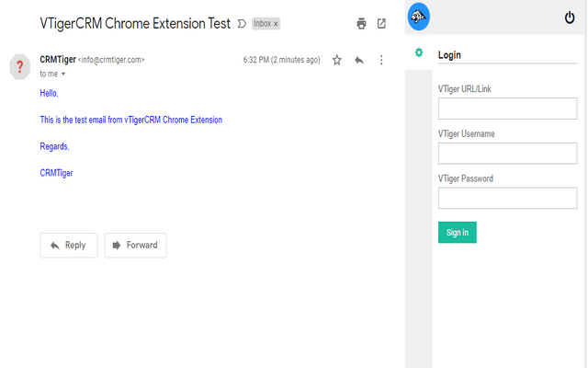Click the Reply button below email
The height and width of the screenshot is (368, 588).
click(69, 246)
